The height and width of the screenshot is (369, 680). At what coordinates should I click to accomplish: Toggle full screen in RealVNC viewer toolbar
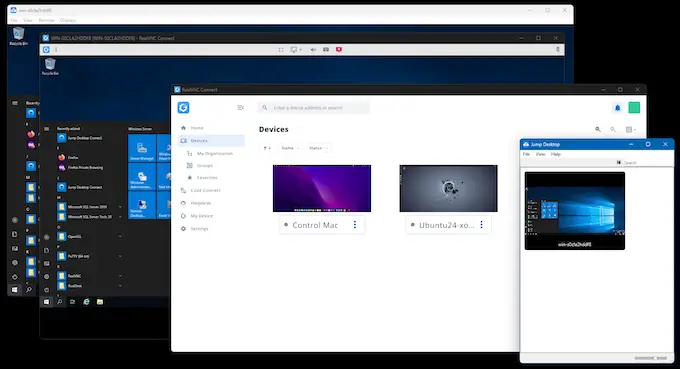pos(281,50)
